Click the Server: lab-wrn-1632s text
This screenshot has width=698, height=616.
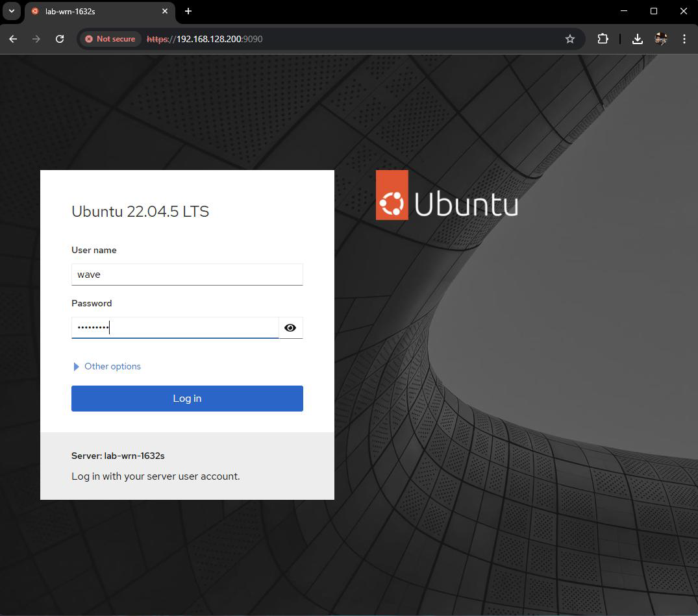click(118, 456)
